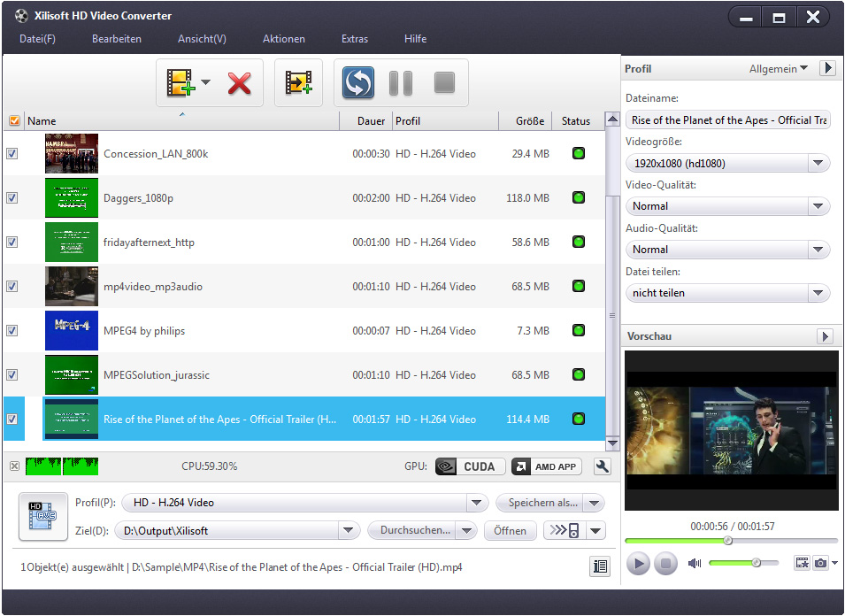This screenshot has width=845, height=616.
Task: Click the file list scroll down arrow
Action: [612, 443]
